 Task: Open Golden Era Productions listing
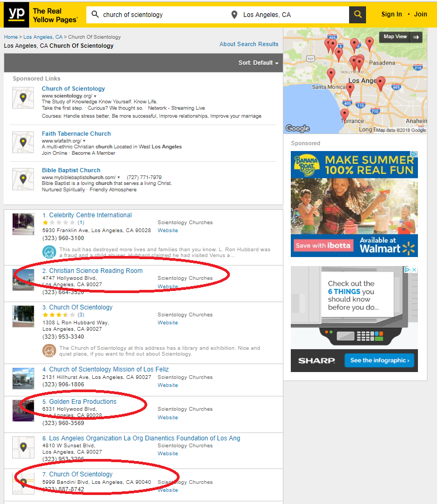click(x=79, y=402)
